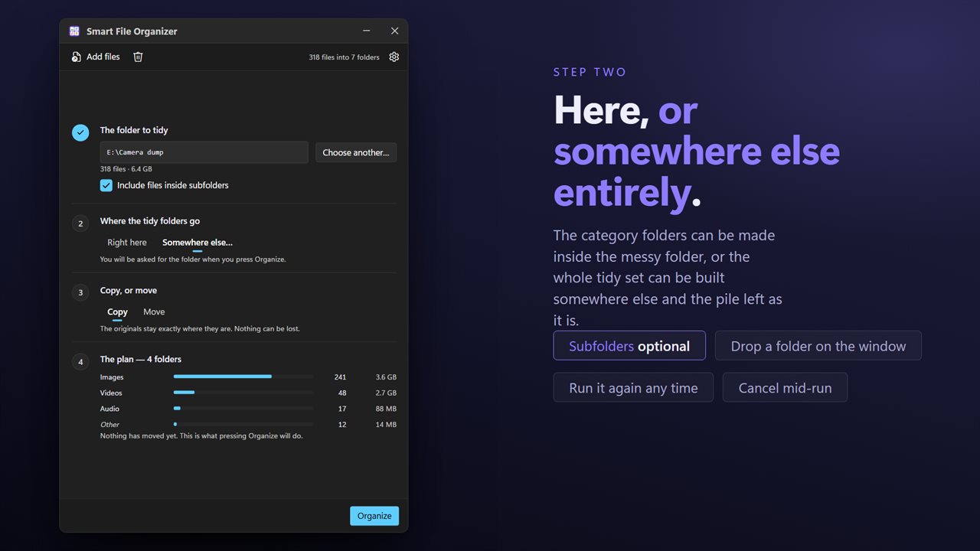
Task: Click the step one completed checkmark icon
Action: tap(80, 132)
